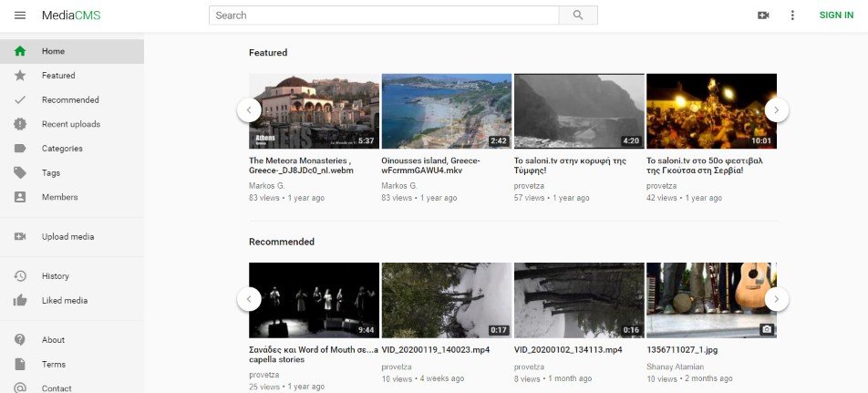Click the magnifier search button
868x393 pixels.
click(x=578, y=16)
